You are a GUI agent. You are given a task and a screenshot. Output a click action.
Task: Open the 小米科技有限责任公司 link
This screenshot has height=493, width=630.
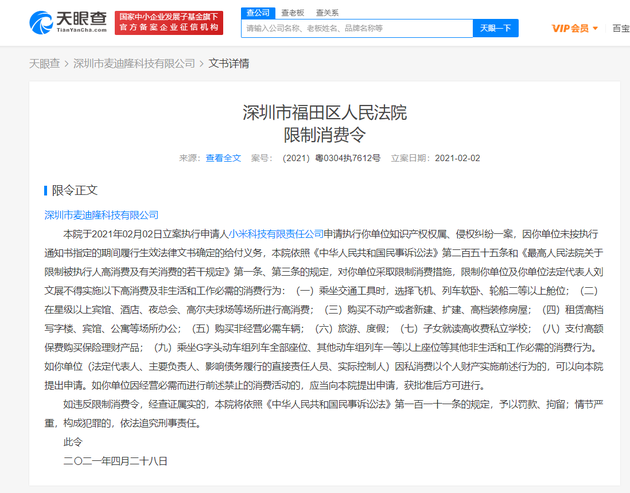[276, 234]
